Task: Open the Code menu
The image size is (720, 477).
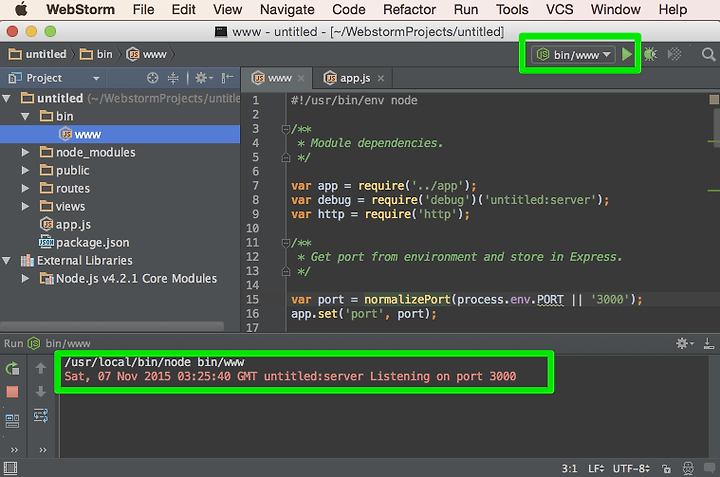Action: tap(349, 9)
